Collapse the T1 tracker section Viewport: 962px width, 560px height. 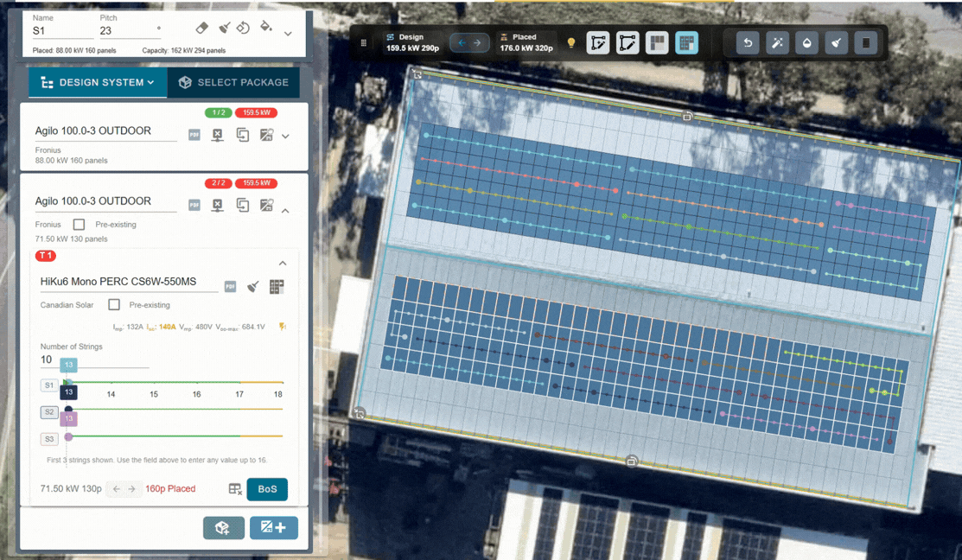point(282,264)
